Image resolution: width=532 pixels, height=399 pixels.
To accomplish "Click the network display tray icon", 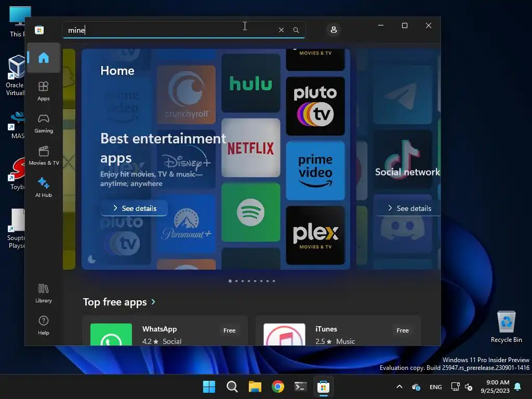I will coord(455,387).
